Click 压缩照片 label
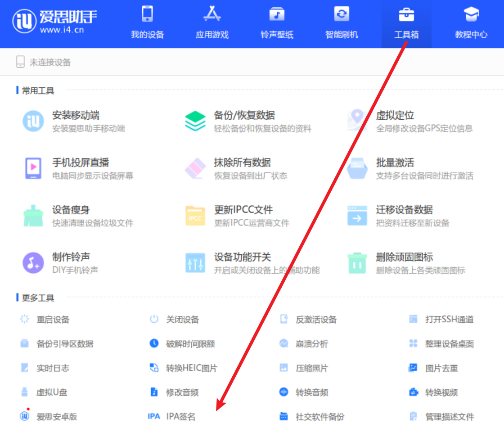Viewport: 504px width, 433px height. coord(312,368)
